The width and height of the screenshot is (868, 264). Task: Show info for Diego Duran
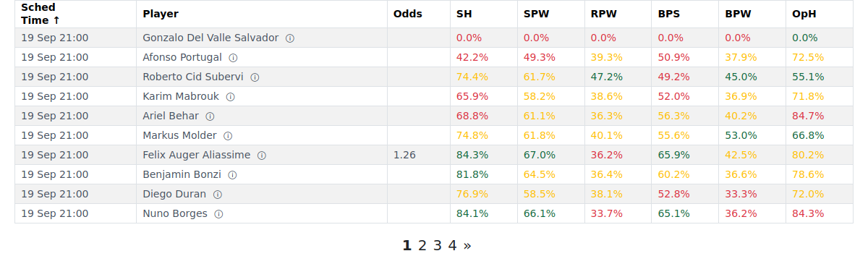(218, 195)
